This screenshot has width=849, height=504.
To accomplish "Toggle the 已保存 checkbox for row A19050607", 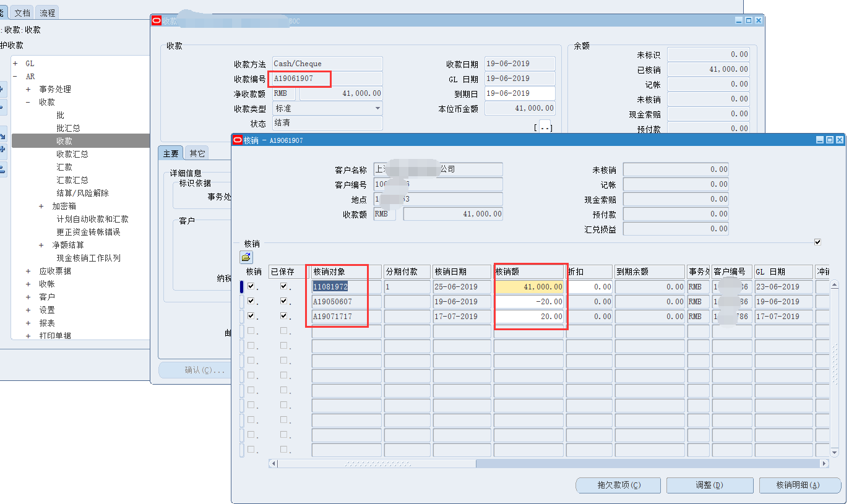I will click(284, 302).
